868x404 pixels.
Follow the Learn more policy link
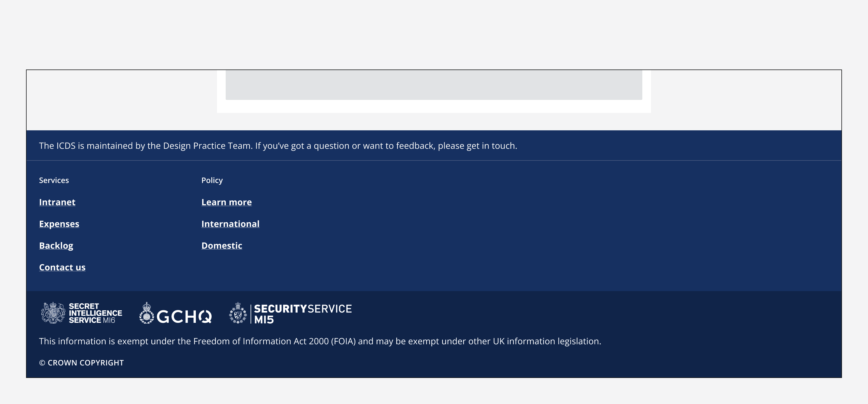point(226,202)
